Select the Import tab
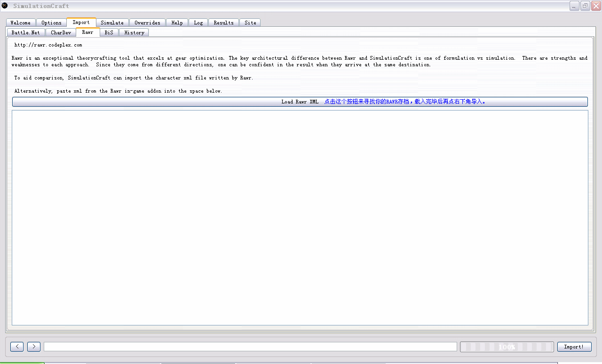 click(81, 22)
